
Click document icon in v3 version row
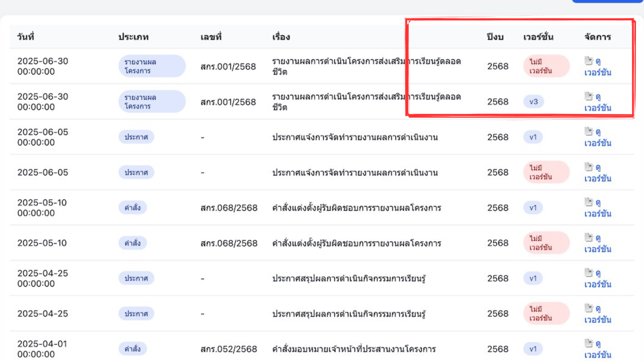pos(589,96)
